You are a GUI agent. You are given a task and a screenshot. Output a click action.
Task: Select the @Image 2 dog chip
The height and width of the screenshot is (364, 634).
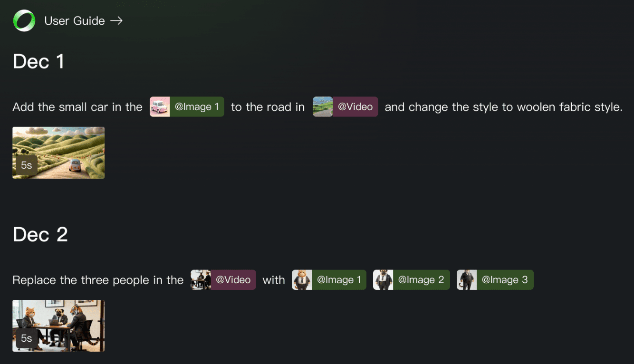click(412, 280)
